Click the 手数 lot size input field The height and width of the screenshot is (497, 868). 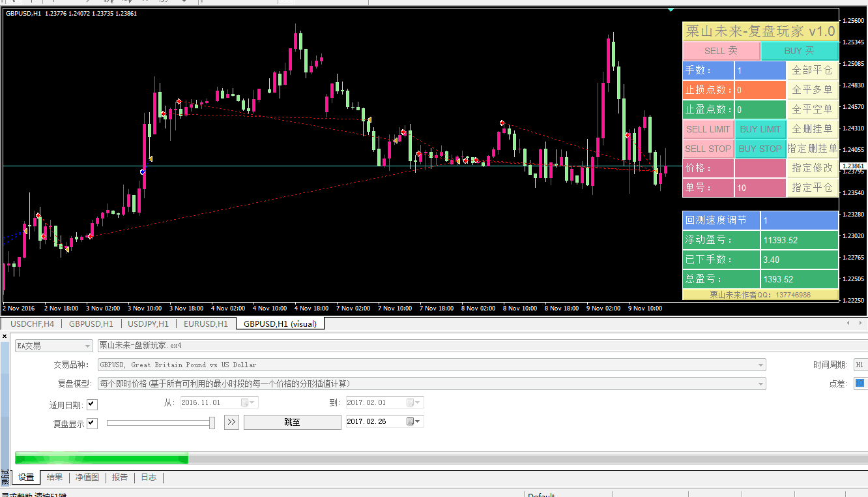coord(760,70)
